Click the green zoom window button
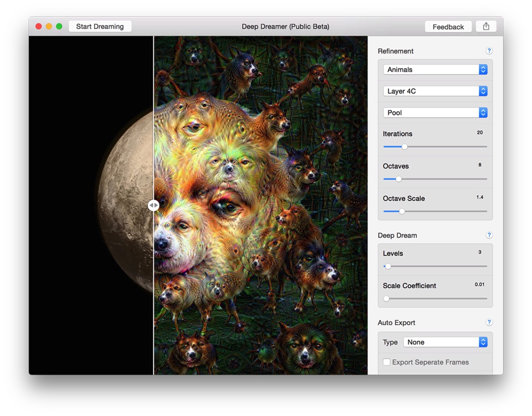 click(59, 27)
